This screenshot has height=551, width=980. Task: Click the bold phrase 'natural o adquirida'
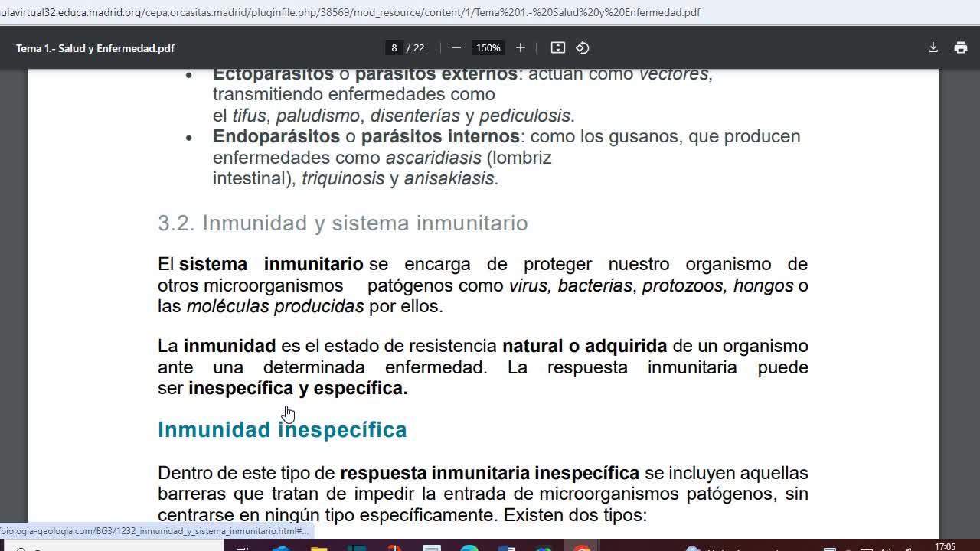click(x=584, y=346)
